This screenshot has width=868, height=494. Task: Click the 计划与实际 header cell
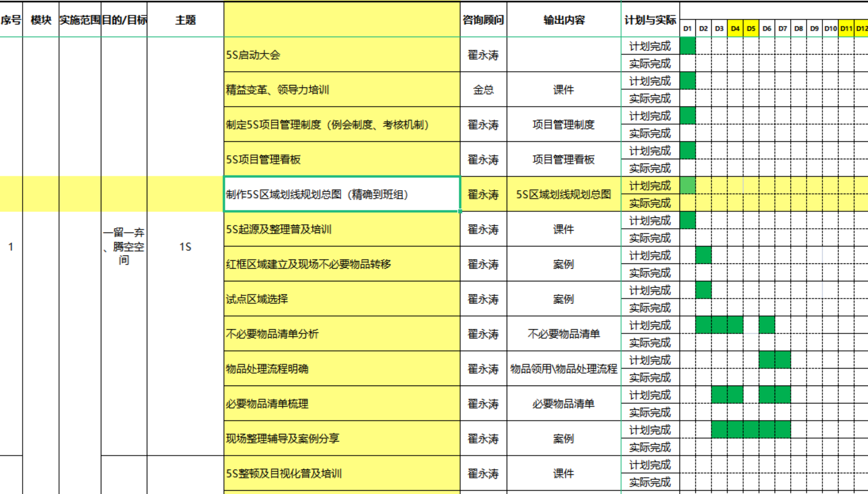650,20
